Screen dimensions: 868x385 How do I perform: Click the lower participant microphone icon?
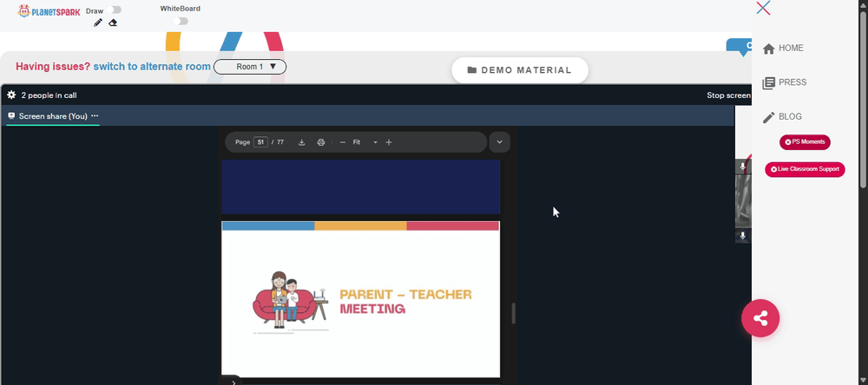[743, 236]
